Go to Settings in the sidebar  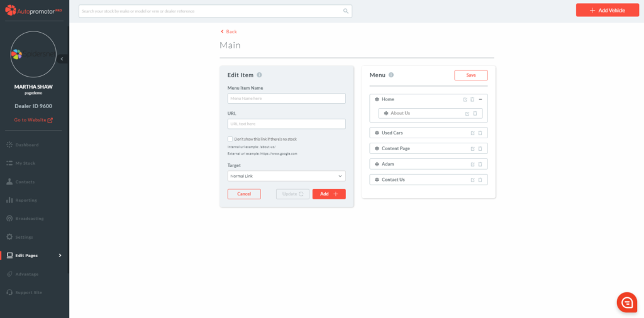24,237
